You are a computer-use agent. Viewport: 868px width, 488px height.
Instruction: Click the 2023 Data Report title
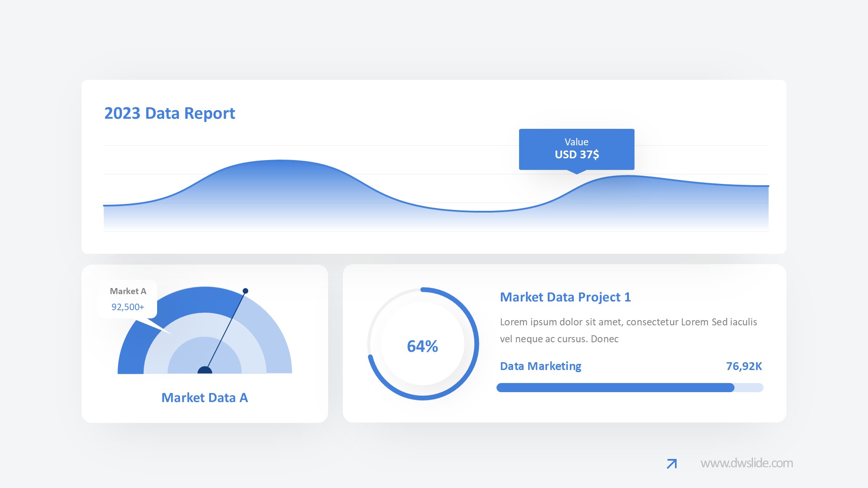(x=169, y=113)
